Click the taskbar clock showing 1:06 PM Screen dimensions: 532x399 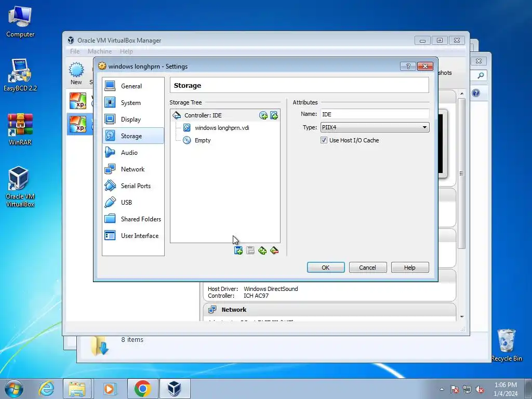(506, 389)
